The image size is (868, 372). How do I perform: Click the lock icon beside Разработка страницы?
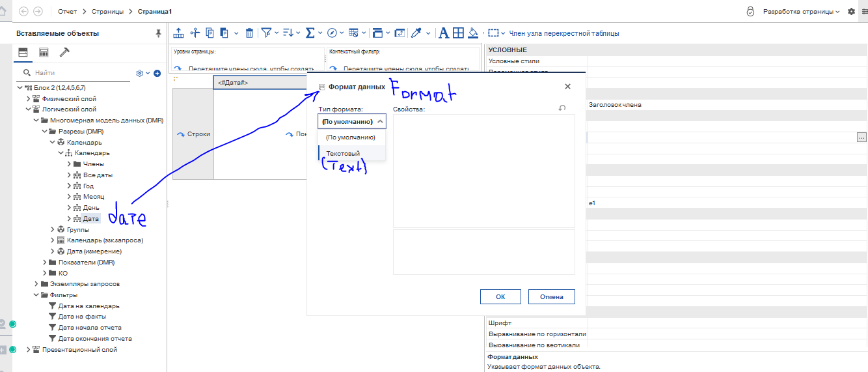pyautogui.click(x=750, y=12)
